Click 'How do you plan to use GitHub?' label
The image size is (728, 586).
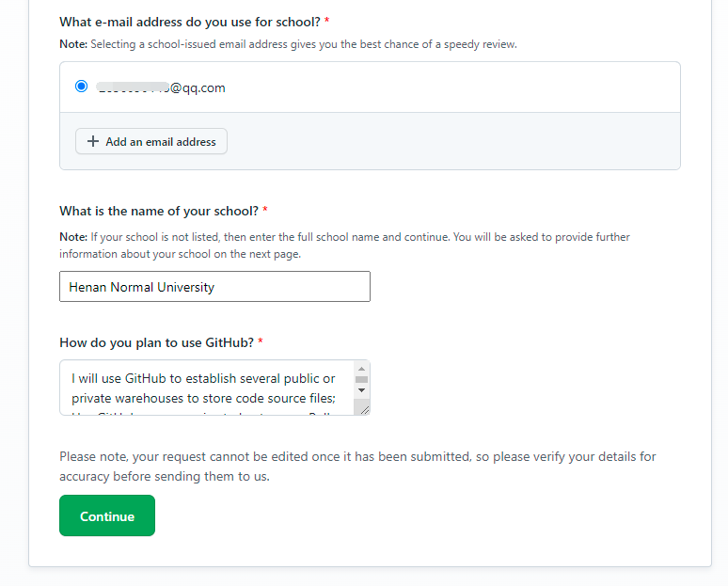[x=155, y=342]
